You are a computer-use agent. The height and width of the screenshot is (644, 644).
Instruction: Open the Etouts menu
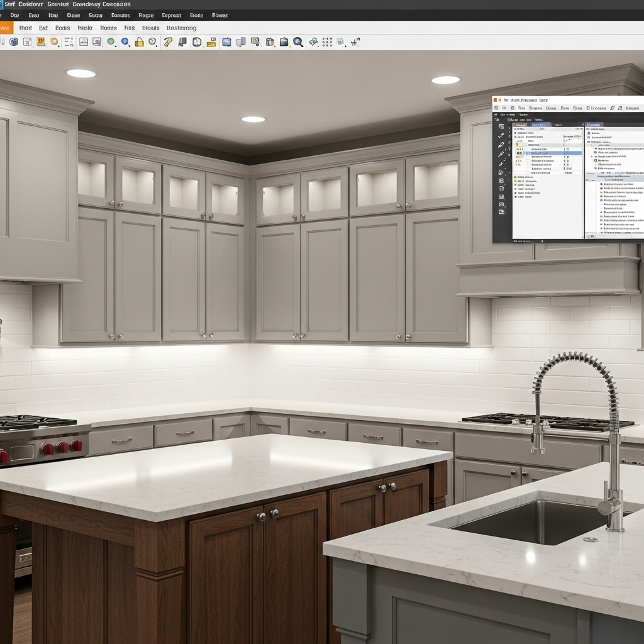150,28
